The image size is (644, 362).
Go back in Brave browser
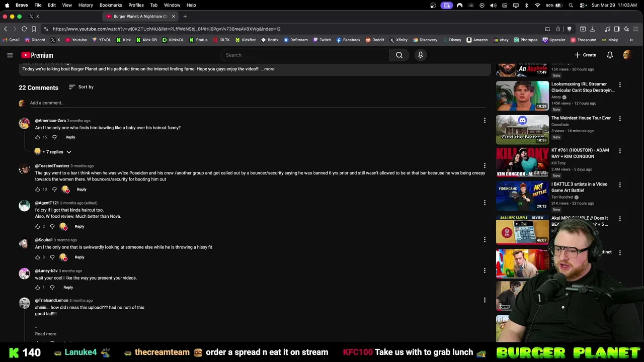pyautogui.click(x=6, y=29)
